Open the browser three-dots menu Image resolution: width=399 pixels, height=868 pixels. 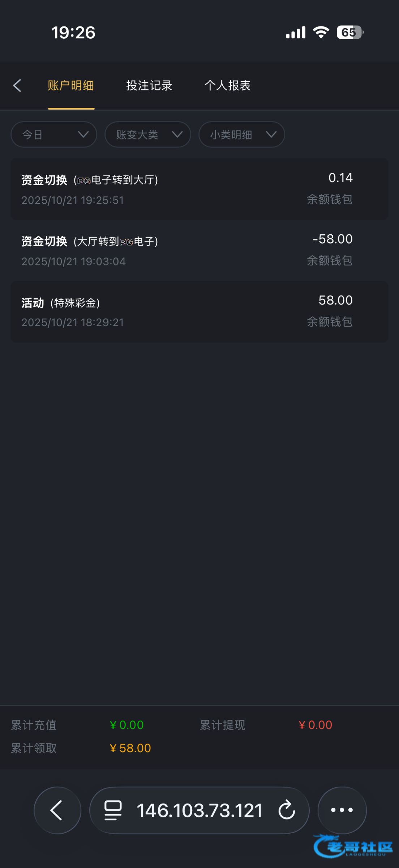tap(342, 810)
